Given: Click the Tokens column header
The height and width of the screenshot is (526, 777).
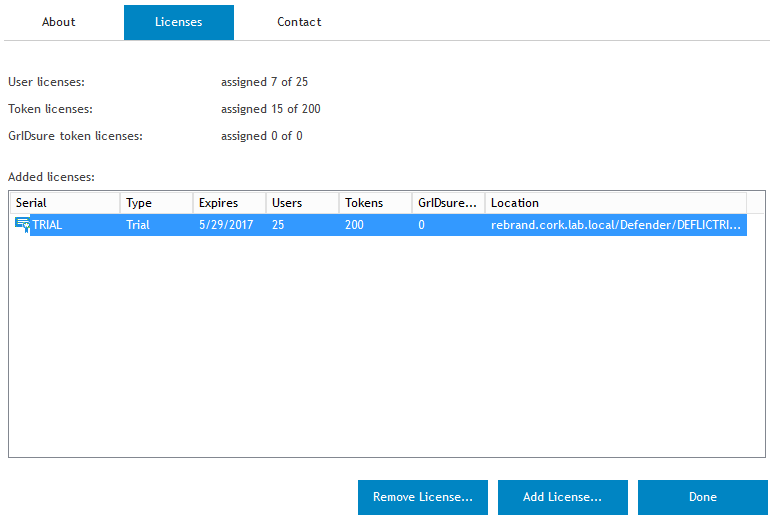Looking at the screenshot, I should [375, 203].
